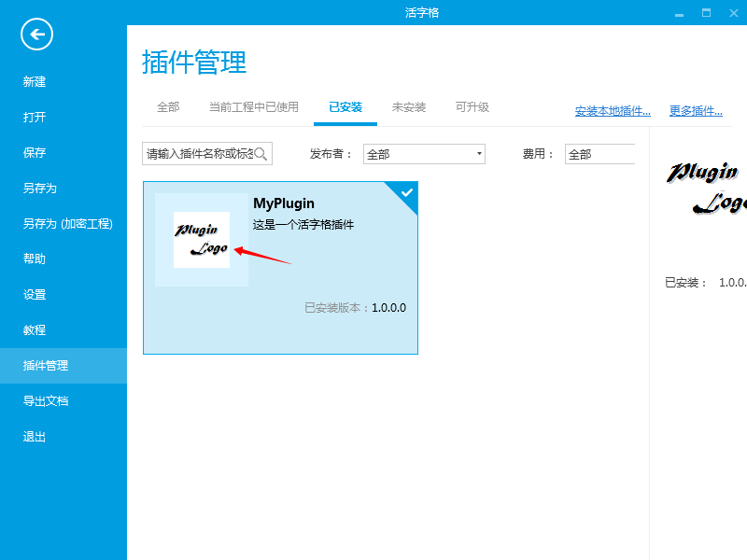Click the 已安装： version label in the details pane
The width and height of the screenshot is (747, 560).
(x=686, y=283)
